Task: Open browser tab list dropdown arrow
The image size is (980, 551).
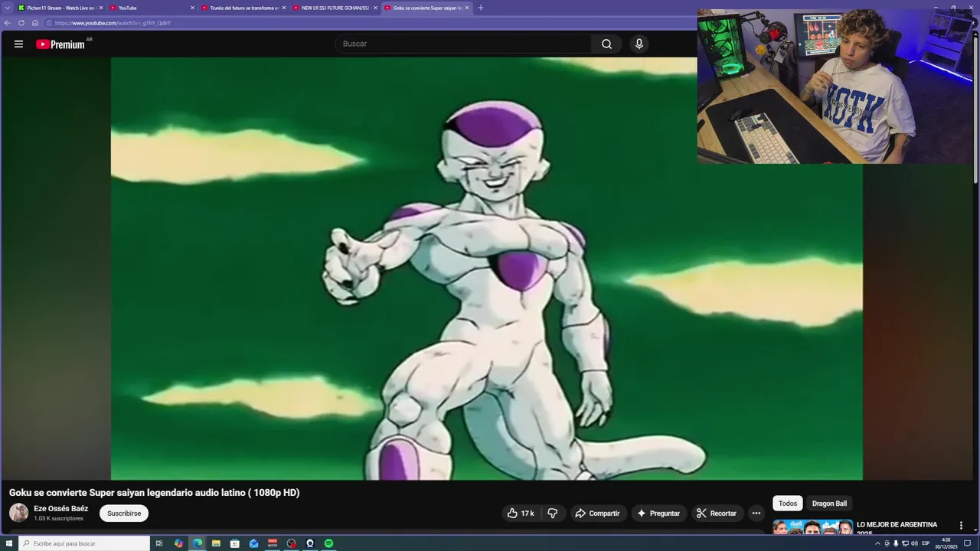Action: coord(8,8)
